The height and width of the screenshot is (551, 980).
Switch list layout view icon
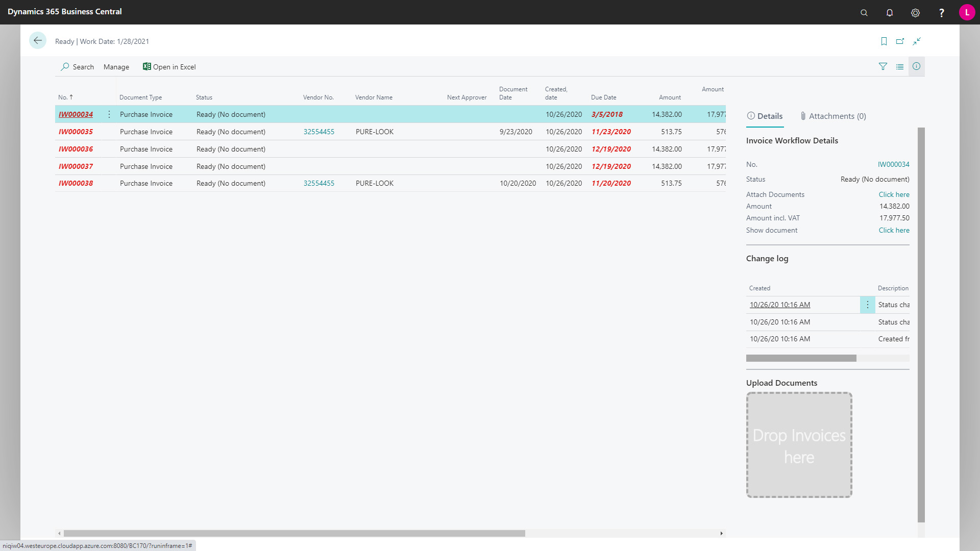click(x=899, y=67)
